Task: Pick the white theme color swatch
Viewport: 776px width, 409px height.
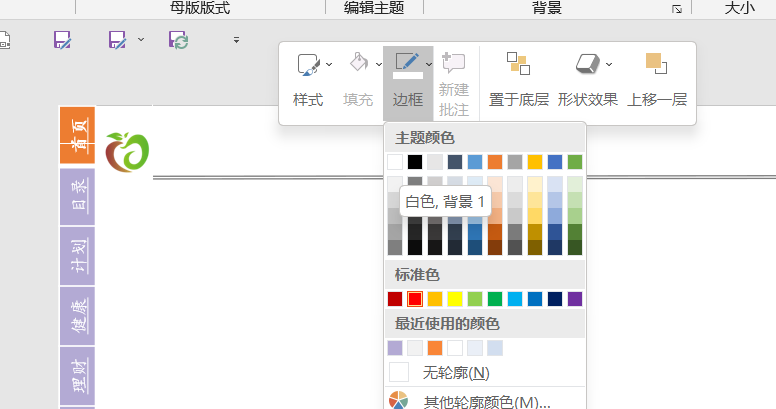Action: pyautogui.click(x=395, y=162)
